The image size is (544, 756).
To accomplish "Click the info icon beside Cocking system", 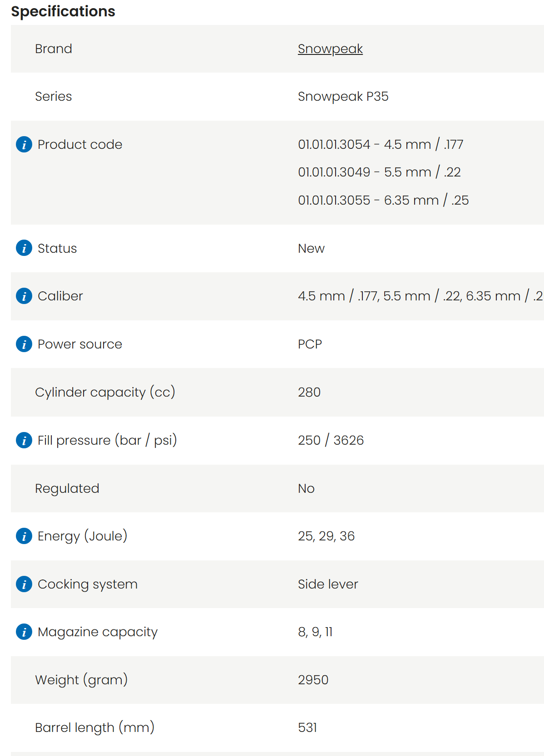I will pos(24,584).
